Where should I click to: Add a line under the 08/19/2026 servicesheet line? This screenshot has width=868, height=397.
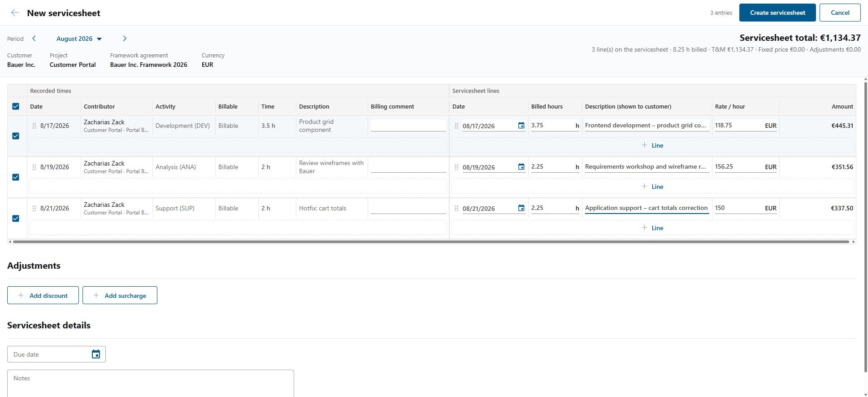coord(652,187)
